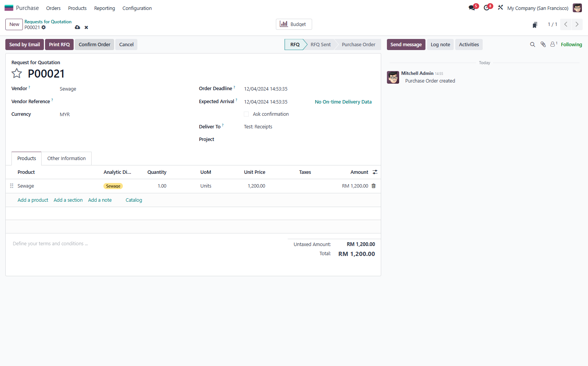Delete the Sewage order line
This screenshot has height=366, width=588.
[x=374, y=186]
